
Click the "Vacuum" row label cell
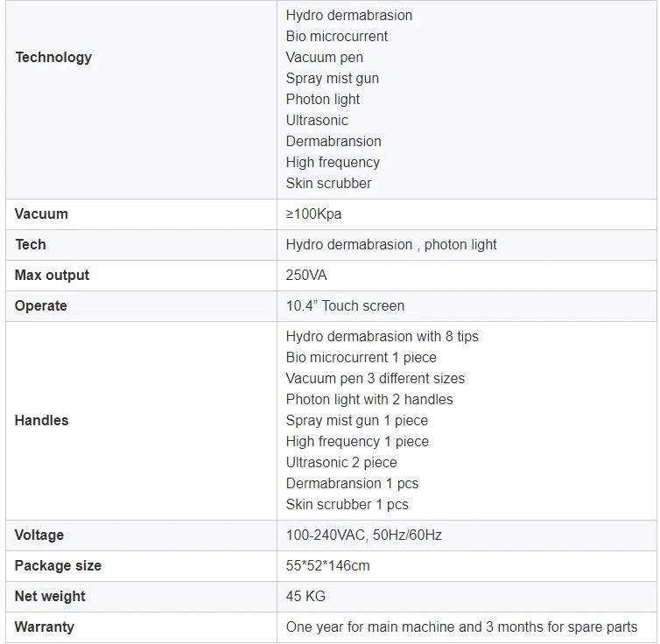tap(41, 214)
